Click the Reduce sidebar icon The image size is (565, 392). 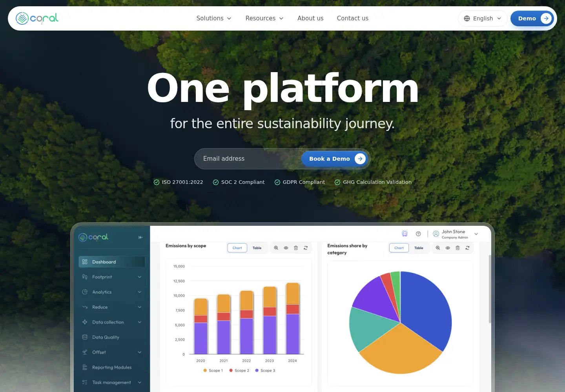click(x=85, y=307)
